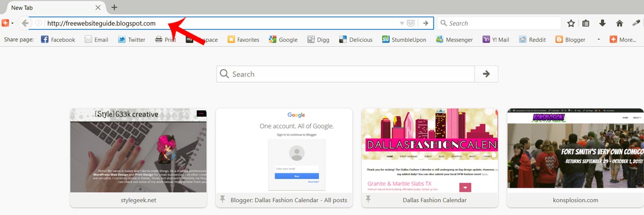Open the AddThis orange plus menu button
644x215 pixels.
pyautogui.click(x=5, y=23)
